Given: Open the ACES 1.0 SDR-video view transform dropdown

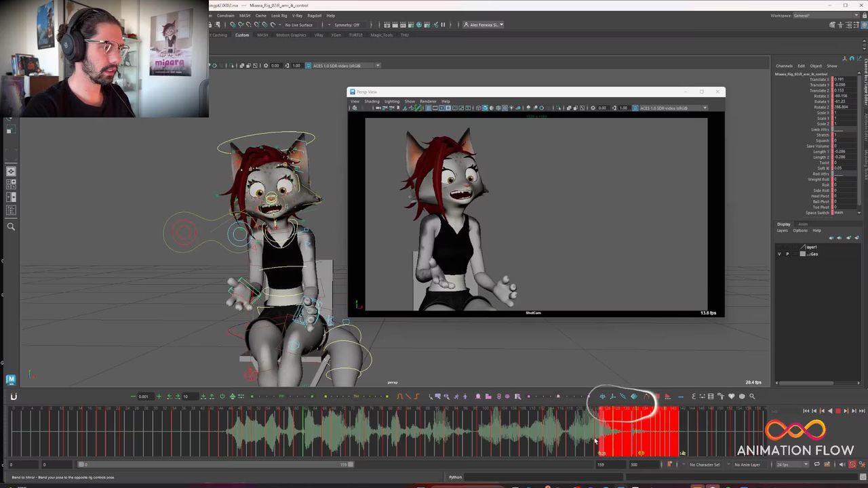Looking at the screenshot, I should (342, 66).
